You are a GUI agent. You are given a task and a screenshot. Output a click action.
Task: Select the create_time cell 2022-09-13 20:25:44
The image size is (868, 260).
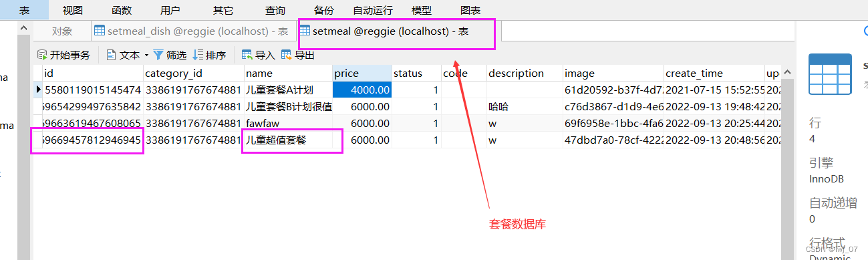pos(714,123)
